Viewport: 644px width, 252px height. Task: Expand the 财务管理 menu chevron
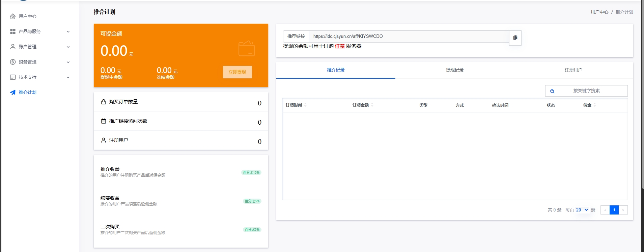68,62
